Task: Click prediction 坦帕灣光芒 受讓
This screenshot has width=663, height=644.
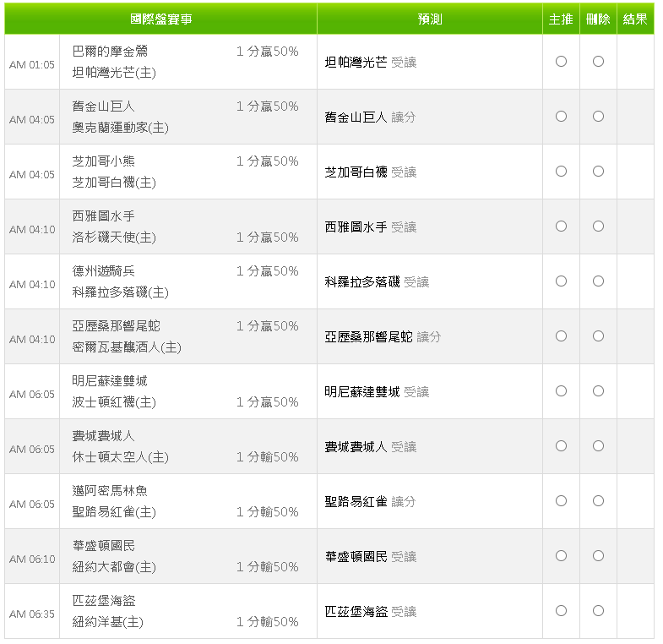Action: (x=371, y=63)
